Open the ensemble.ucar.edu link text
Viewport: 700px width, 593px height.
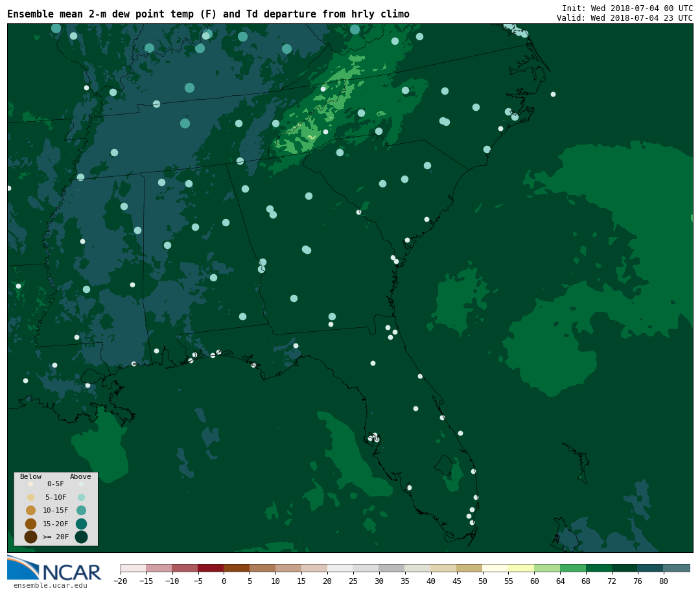(51, 585)
